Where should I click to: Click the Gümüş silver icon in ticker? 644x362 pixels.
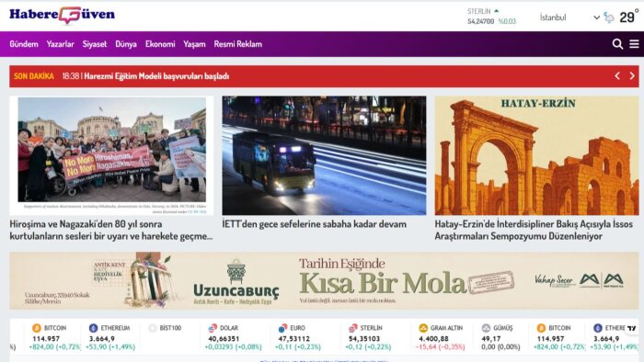click(486, 328)
